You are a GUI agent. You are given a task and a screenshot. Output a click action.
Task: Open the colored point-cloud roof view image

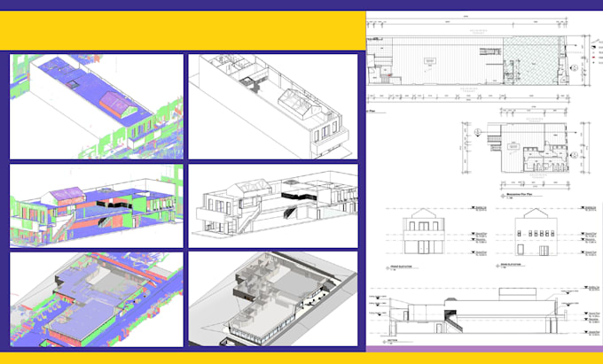coord(97,107)
